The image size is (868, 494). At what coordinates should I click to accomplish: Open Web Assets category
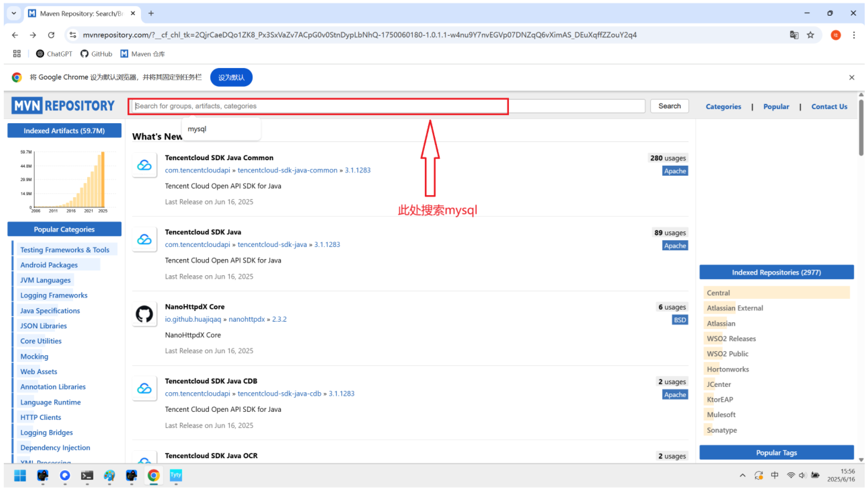(39, 372)
